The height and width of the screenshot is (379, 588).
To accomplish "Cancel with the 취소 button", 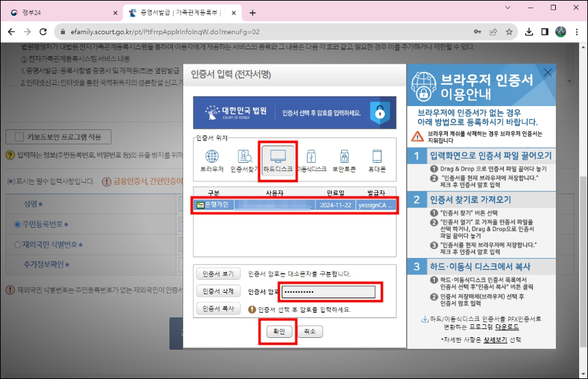I will (x=310, y=331).
